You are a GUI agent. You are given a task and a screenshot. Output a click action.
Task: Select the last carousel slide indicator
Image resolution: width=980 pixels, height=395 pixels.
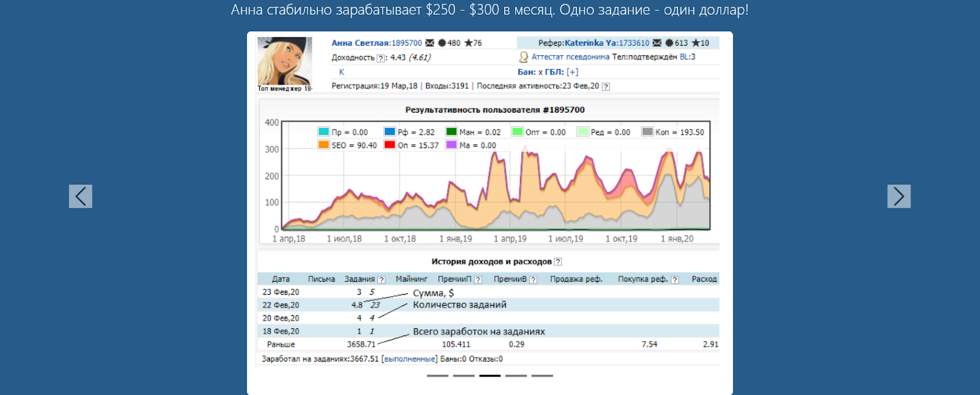click(542, 375)
